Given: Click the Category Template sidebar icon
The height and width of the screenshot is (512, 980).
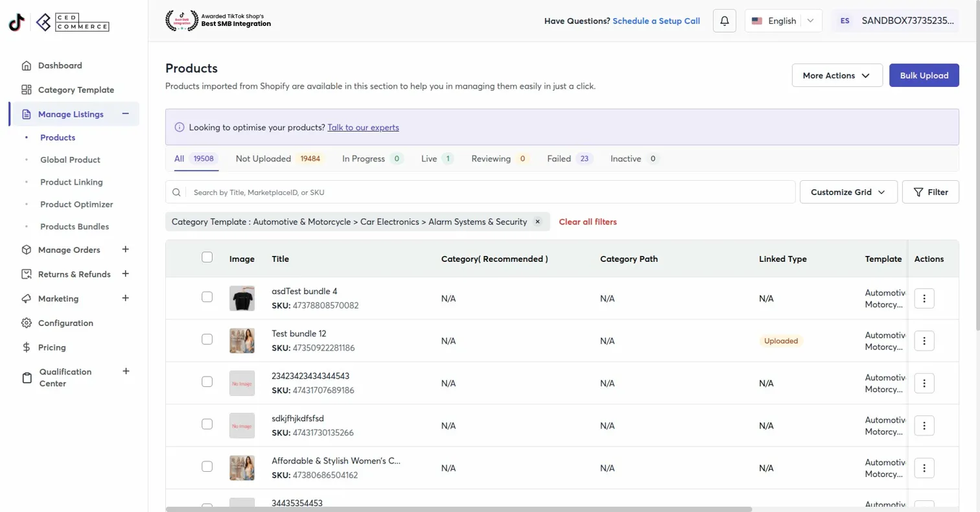Looking at the screenshot, I should (x=27, y=90).
